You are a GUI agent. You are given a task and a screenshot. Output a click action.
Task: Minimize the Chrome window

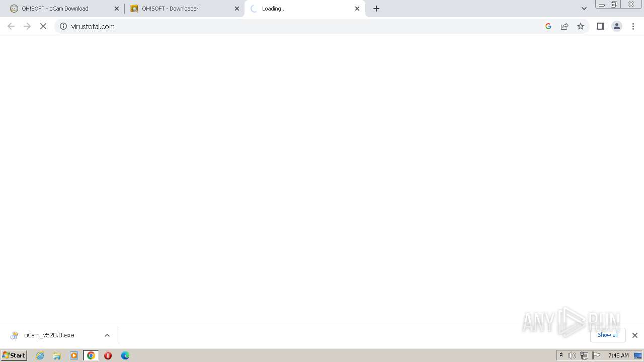pyautogui.click(x=601, y=4)
